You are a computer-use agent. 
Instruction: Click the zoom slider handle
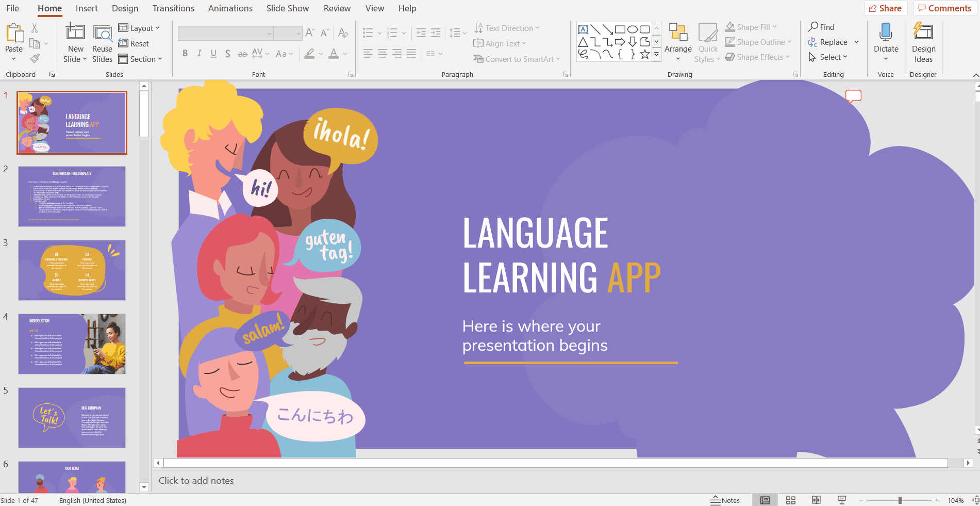pos(900,500)
